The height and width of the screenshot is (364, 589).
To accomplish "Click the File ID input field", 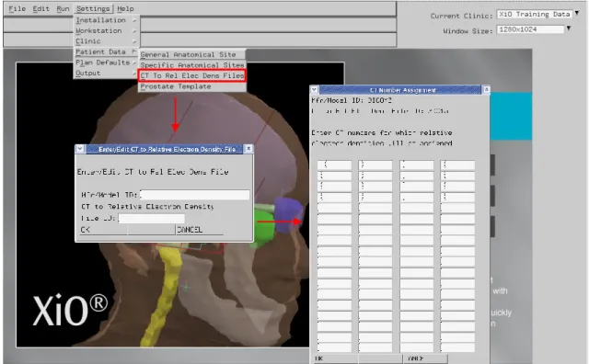I will (151, 218).
